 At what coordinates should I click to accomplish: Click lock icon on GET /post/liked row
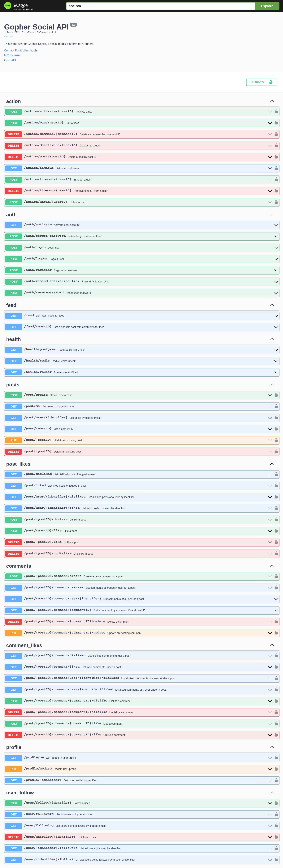[x=276, y=486]
